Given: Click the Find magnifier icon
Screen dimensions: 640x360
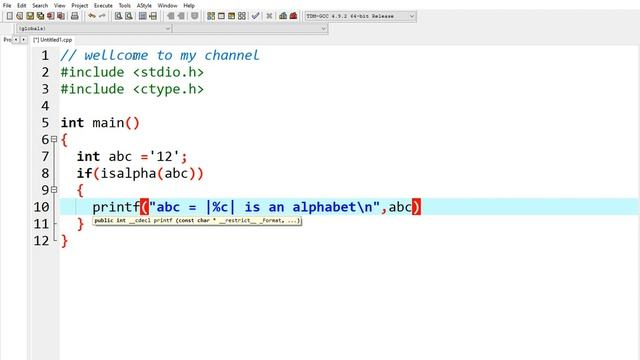Looking at the screenshot, I should point(118,16).
